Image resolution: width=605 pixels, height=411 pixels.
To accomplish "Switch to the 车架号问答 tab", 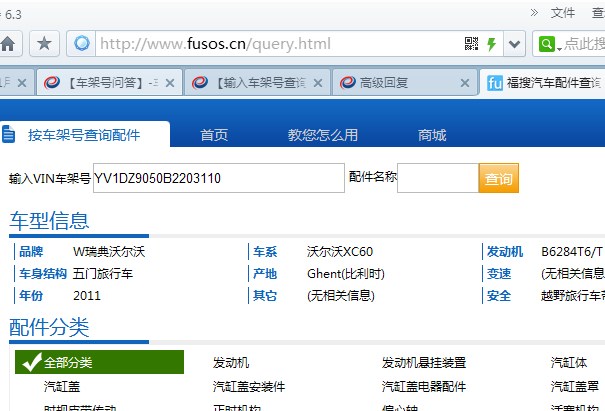I will (110, 83).
